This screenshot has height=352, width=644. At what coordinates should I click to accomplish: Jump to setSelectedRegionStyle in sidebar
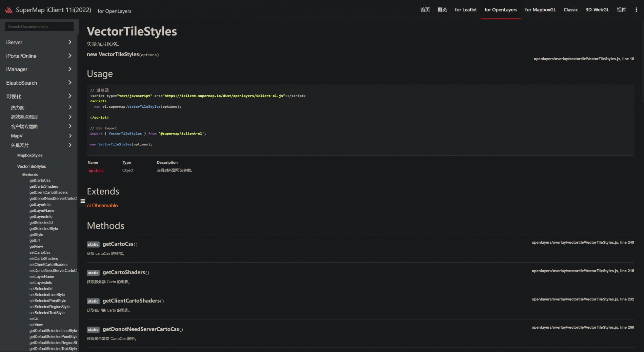[49, 307]
